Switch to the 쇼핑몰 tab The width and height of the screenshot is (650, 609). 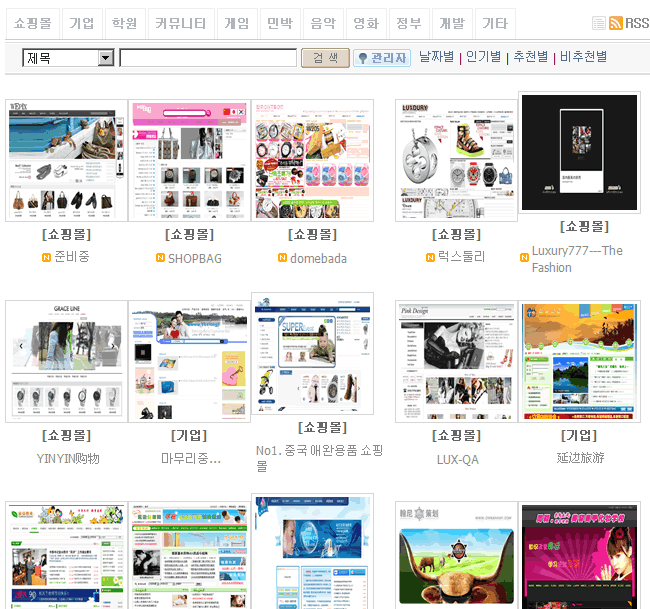tap(33, 23)
